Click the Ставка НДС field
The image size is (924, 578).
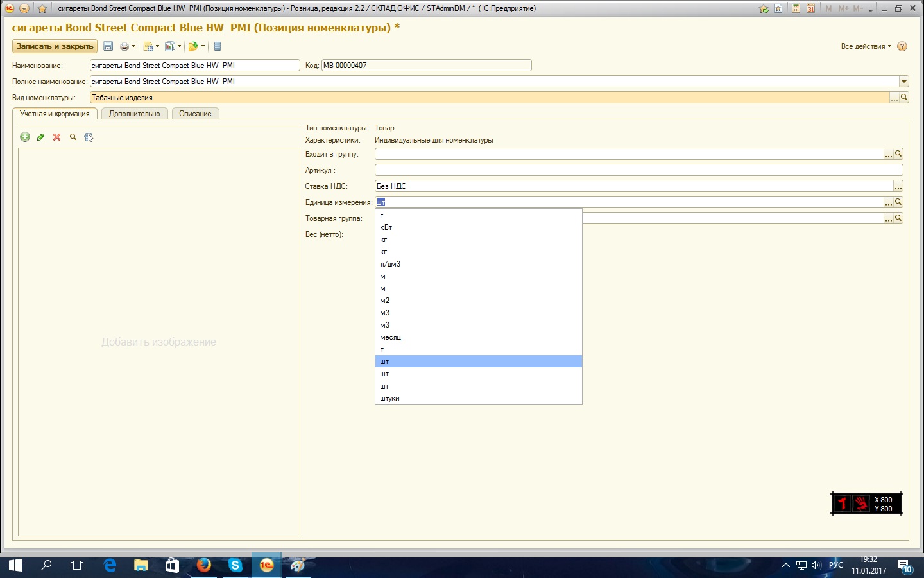point(634,186)
